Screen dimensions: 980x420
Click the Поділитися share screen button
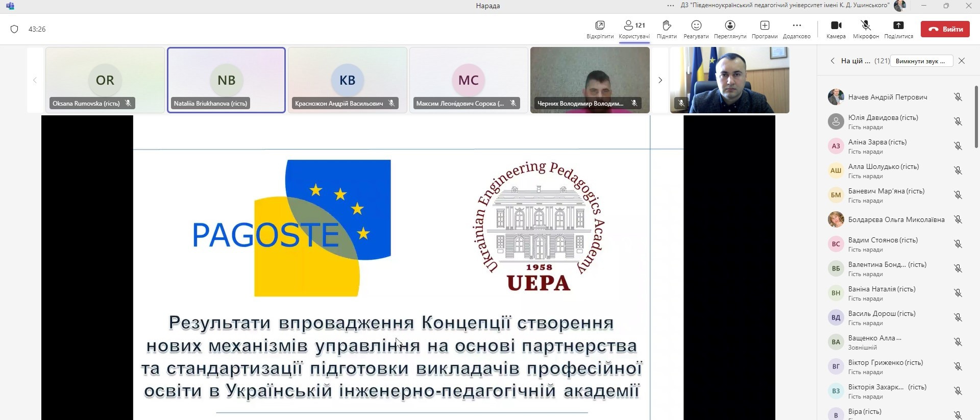pos(898,30)
